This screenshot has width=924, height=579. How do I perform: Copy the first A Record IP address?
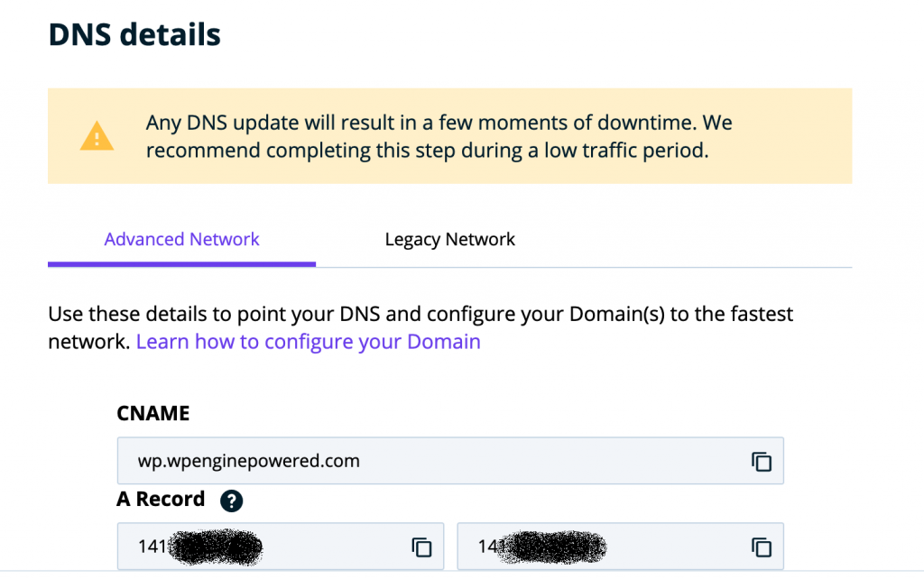pos(421,547)
